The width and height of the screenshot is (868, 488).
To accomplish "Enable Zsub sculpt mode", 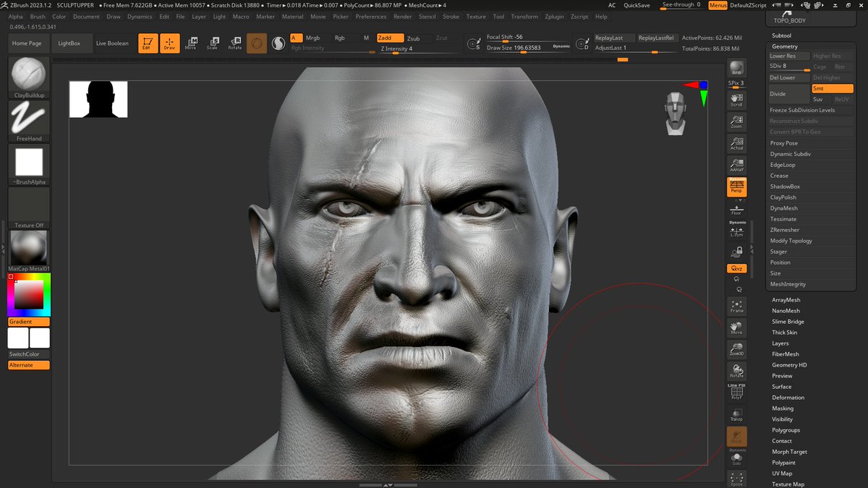I will click(x=413, y=38).
